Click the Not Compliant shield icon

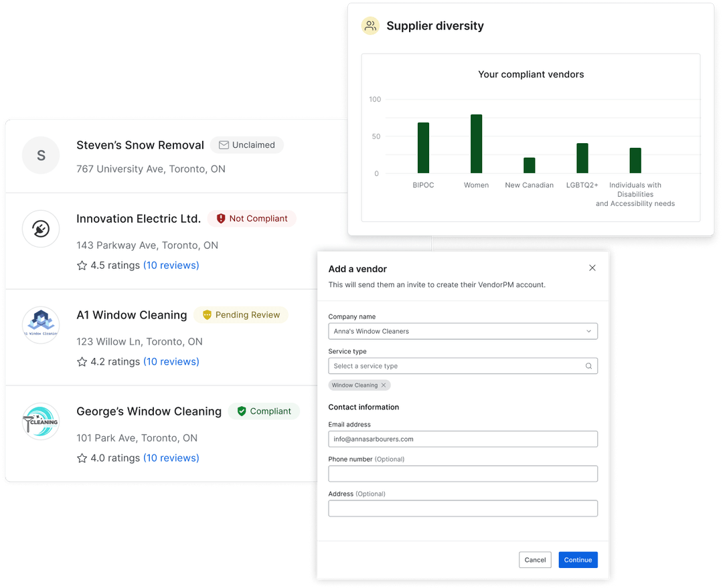coord(222,218)
